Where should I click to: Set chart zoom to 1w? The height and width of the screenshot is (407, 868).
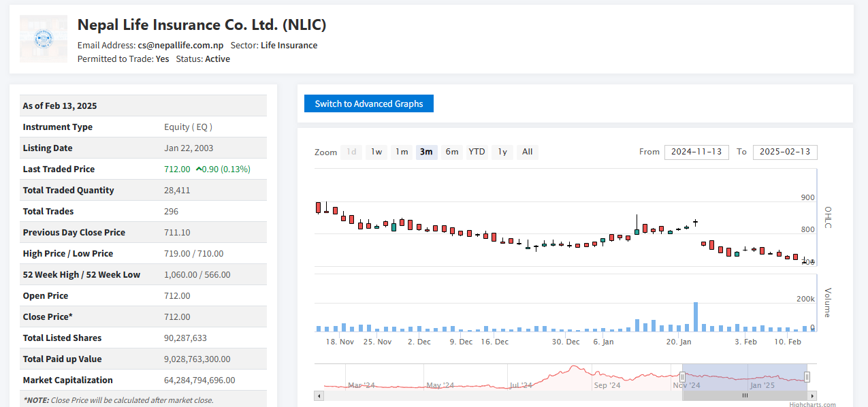click(x=376, y=152)
